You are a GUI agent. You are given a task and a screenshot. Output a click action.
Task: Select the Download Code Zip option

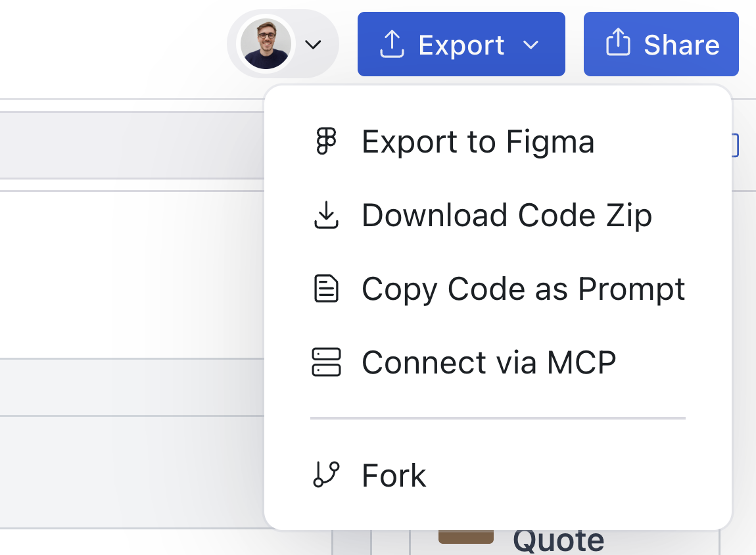click(506, 216)
